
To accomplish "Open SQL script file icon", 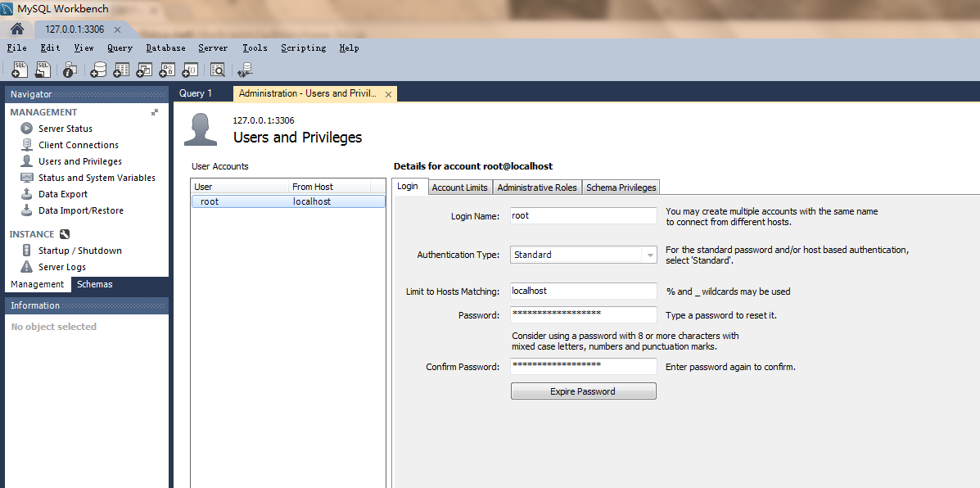I will pyautogui.click(x=43, y=70).
